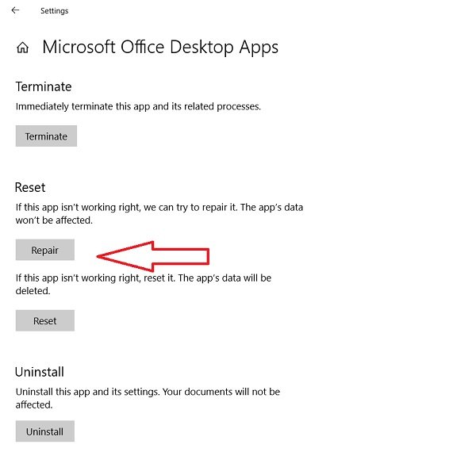Click the "Settings" window title text
This screenshot has width=476, height=471.
click(54, 11)
